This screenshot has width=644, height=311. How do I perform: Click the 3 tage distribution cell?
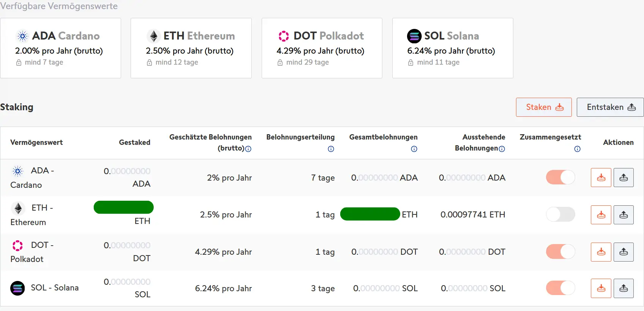coord(323,288)
